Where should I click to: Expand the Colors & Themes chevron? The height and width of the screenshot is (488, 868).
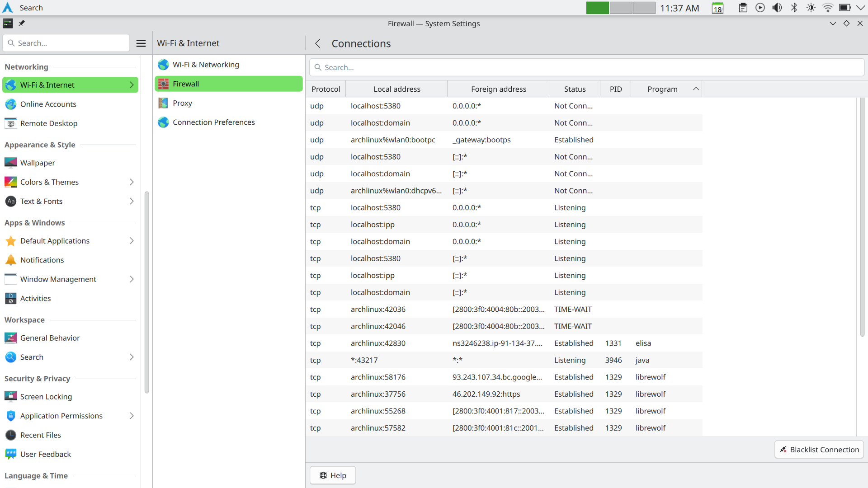pos(132,182)
